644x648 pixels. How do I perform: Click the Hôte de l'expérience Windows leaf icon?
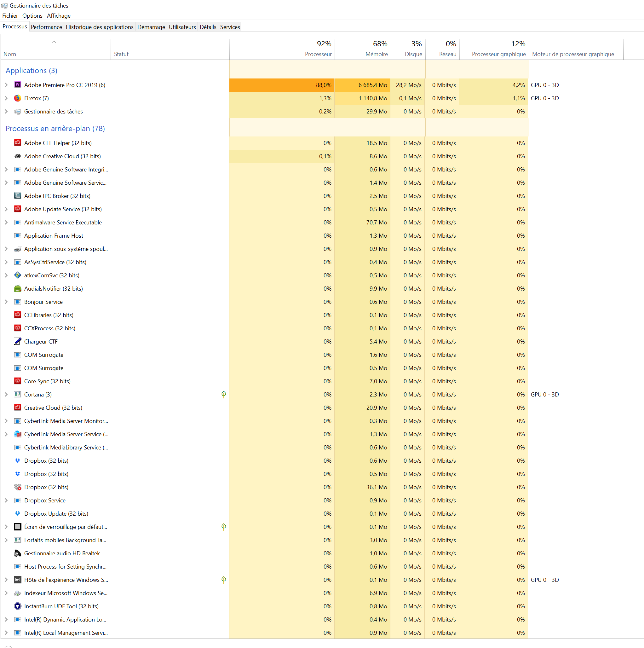pos(224,580)
